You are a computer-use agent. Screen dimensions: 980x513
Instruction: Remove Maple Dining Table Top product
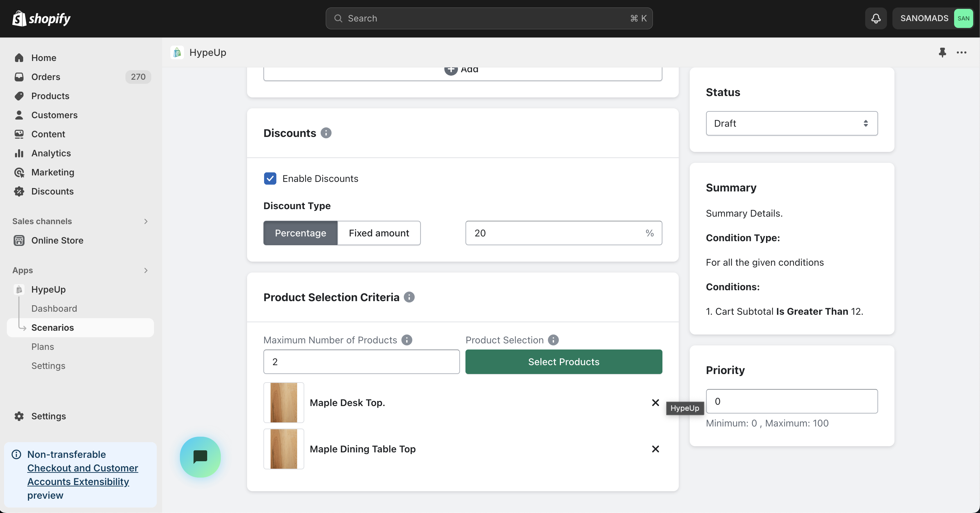[x=655, y=449]
